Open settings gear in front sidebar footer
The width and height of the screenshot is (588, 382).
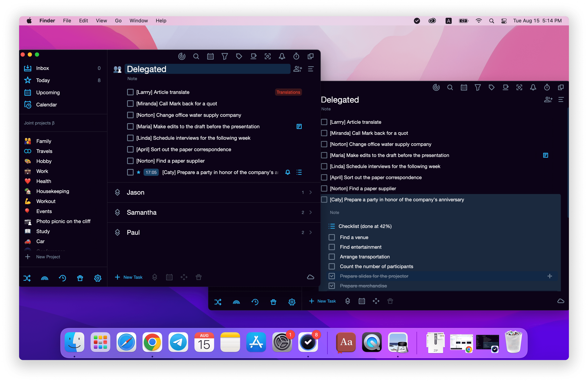point(98,278)
